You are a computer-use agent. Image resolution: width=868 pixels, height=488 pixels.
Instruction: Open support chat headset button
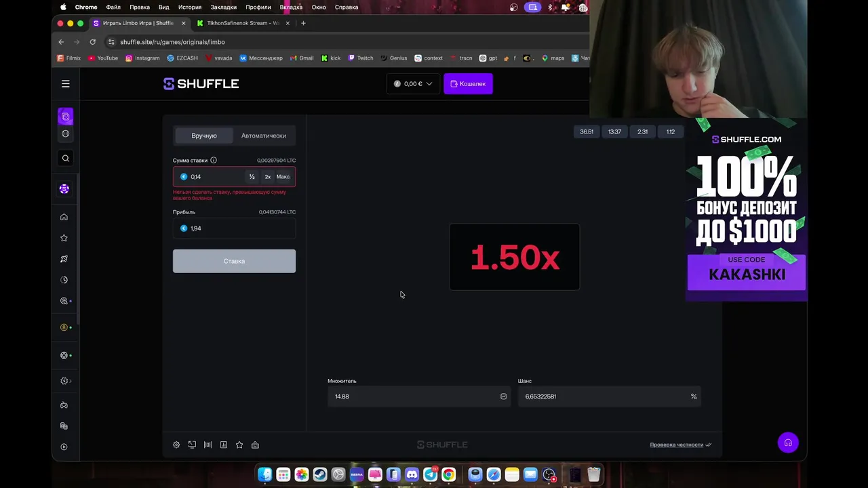tap(788, 443)
